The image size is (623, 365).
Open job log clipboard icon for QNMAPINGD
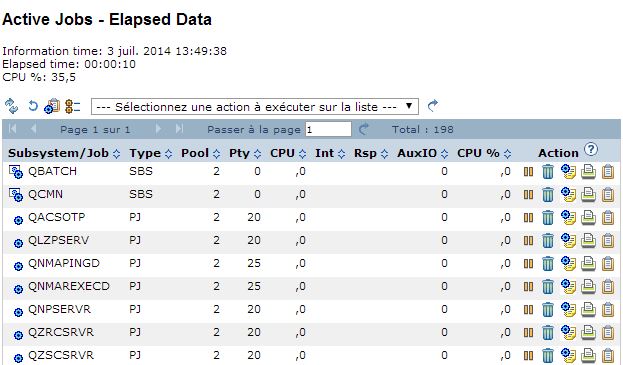pos(608,263)
